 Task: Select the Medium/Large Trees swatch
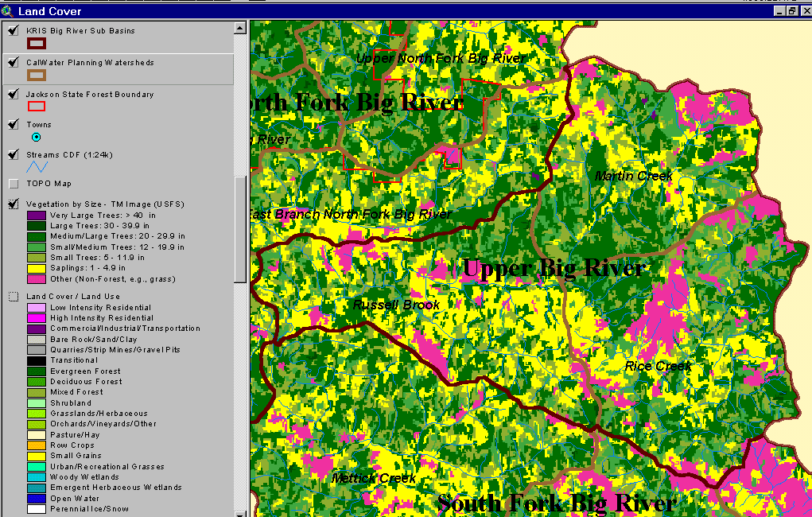tap(37, 236)
